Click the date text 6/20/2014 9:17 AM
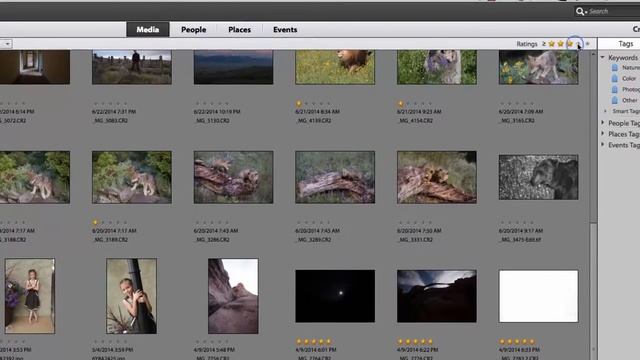640x360 pixels. pyautogui.click(x=521, y=231)
